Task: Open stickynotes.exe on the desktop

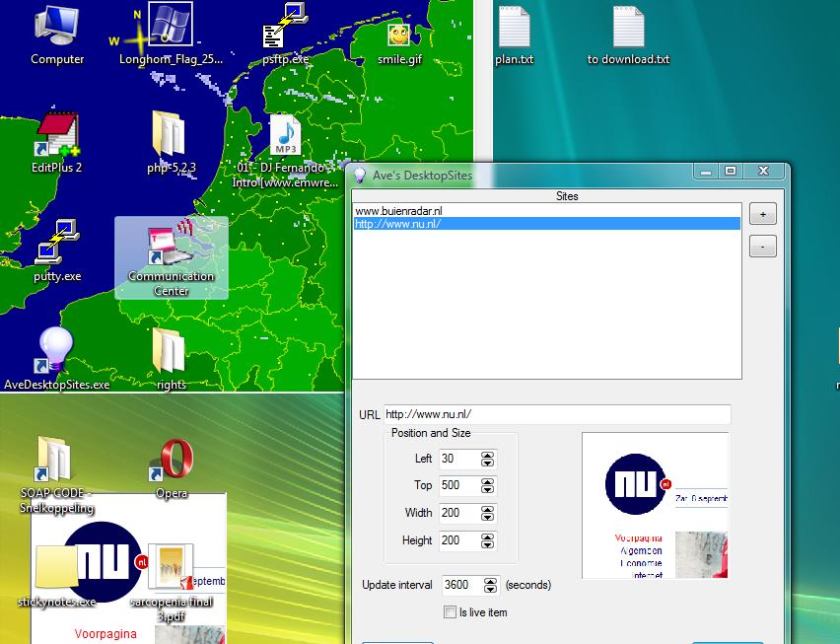Action: (56, 567)
